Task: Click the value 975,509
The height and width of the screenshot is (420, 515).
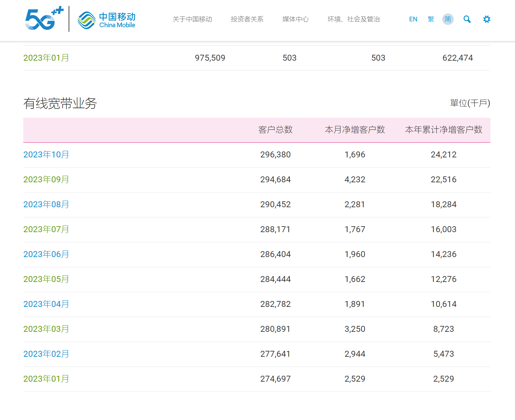Action: point(210,58)
